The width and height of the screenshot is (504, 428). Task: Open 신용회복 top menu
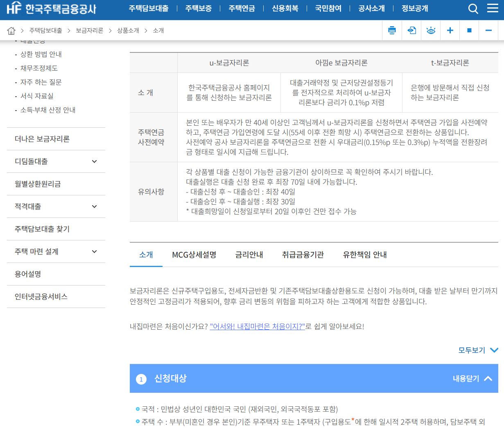(285, 8)
